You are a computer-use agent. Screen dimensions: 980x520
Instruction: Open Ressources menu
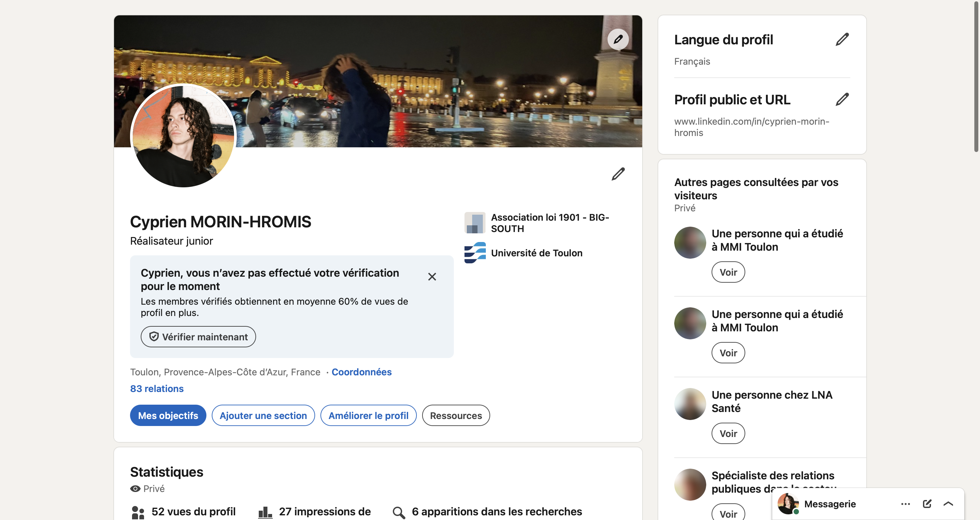(x=456, y=415)
